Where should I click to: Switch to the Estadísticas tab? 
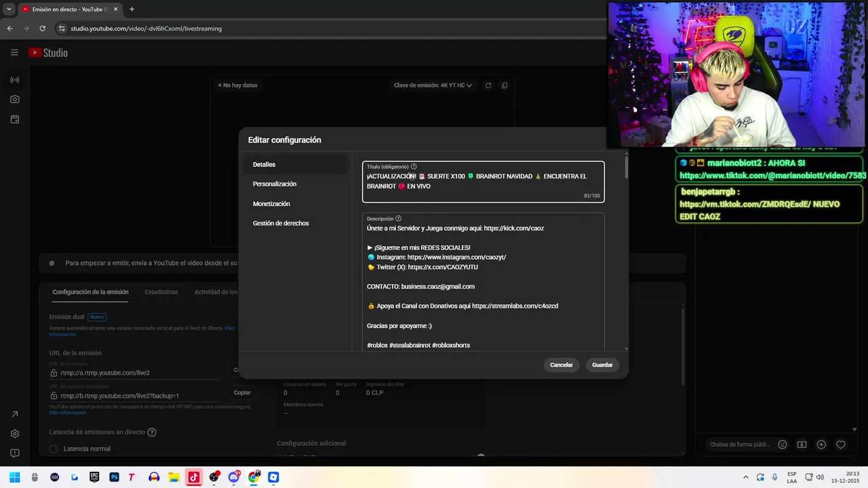tap(161, 292)
